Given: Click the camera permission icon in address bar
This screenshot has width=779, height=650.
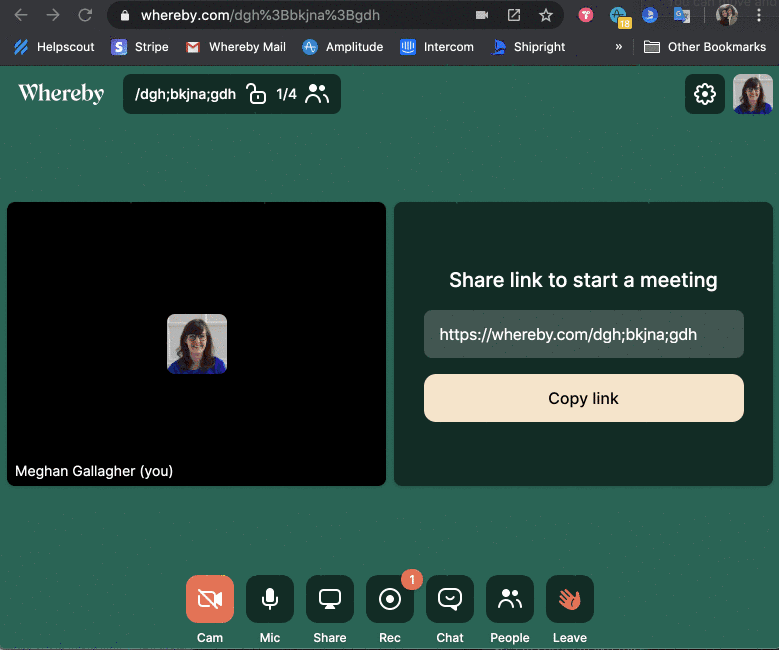Looking at the screenshot, I should 482,15.
